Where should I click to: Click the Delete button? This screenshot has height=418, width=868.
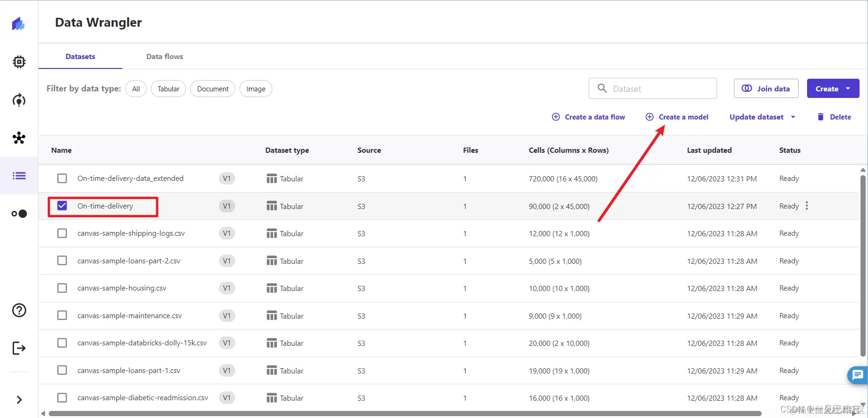click(834, 117)
